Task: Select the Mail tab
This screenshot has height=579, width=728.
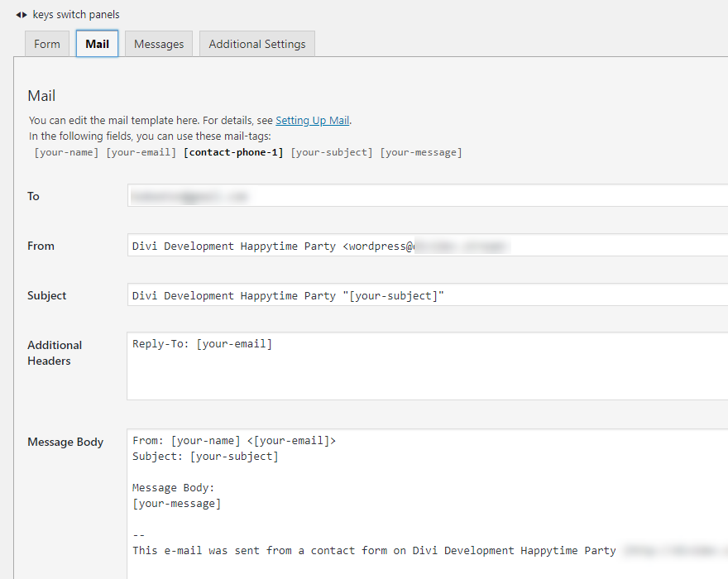Action: [97, 44]
